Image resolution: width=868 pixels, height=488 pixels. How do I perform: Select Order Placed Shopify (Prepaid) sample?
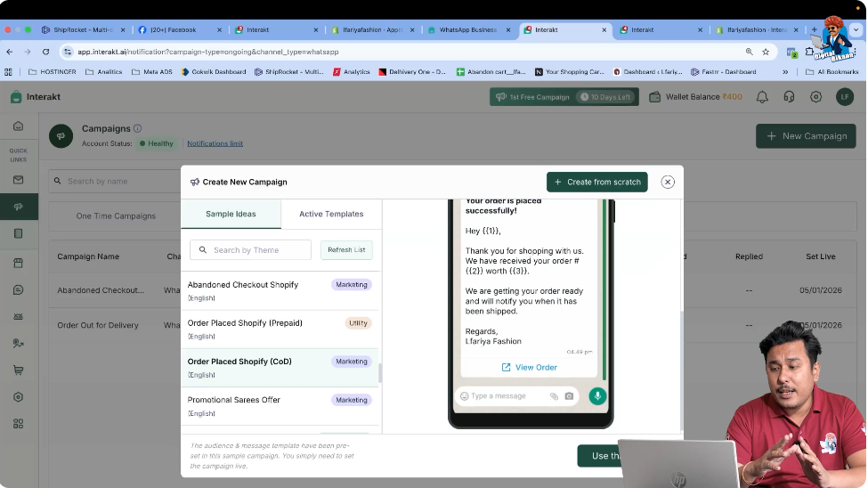tap(280, 329)
